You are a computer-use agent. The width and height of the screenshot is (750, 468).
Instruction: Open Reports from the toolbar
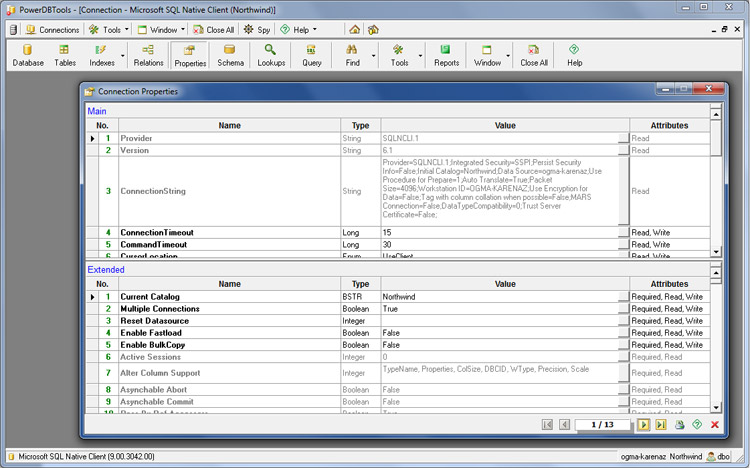446,55
